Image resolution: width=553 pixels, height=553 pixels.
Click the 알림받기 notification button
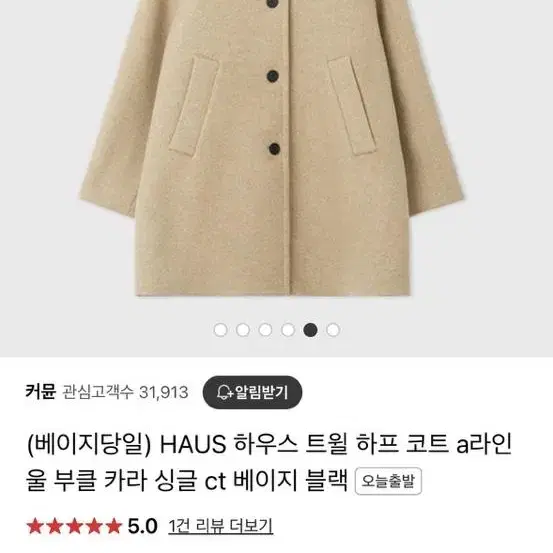click(252, 392)
